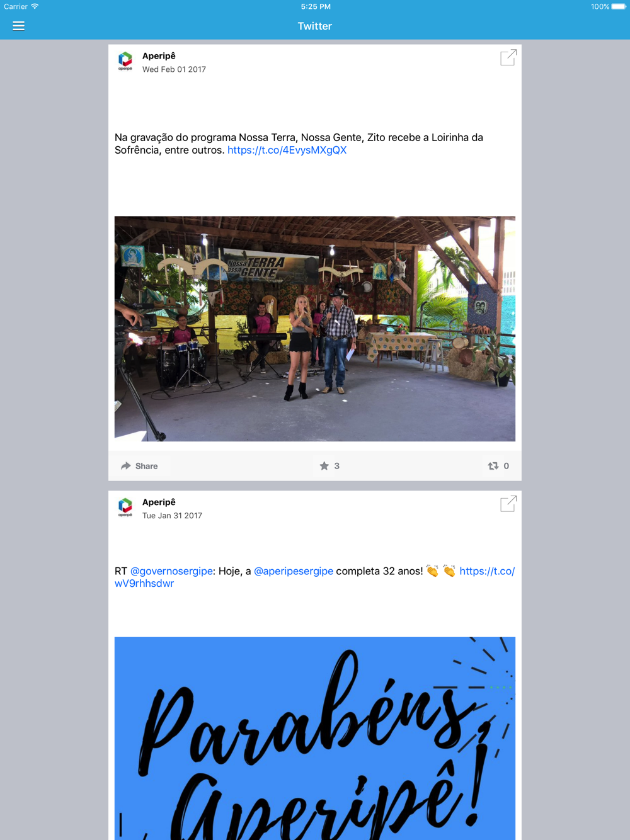Tap the Aperipê avatar on second tweet
This screenshot has width=630, height=840.
pos(125,508)
